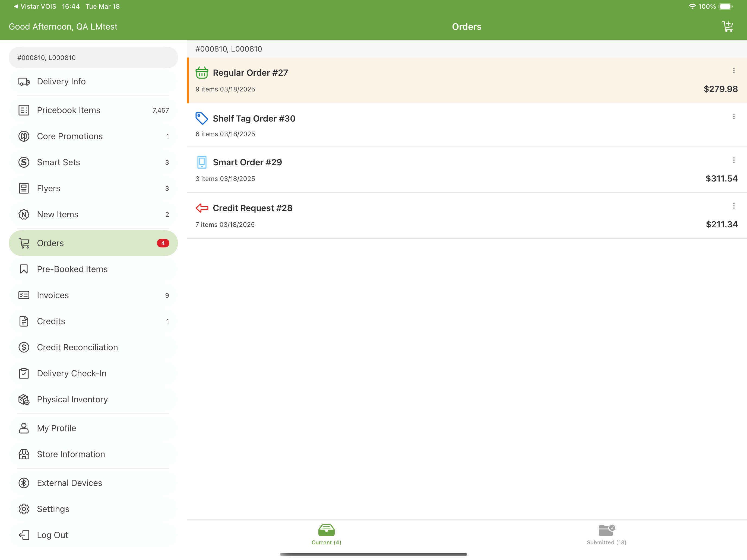Open the Smart Sets menu entry

point(93,162)
